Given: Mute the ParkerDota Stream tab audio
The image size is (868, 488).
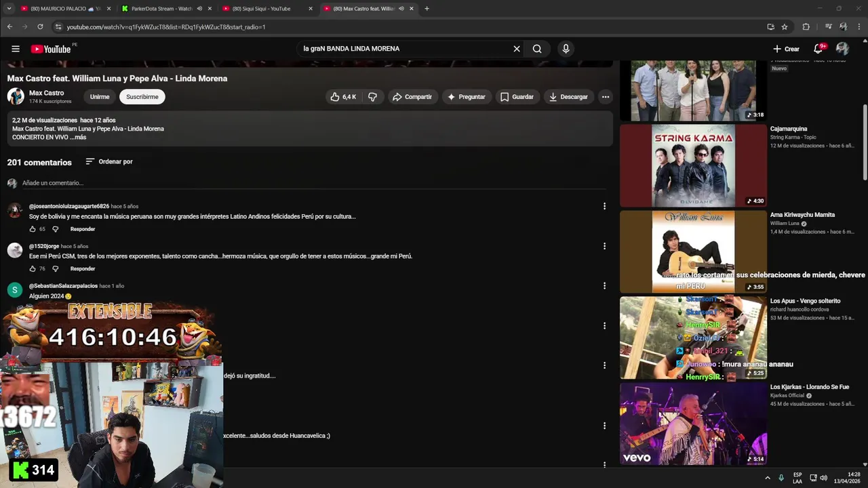Looking at the screenshot, I should (x=199, y=9).
